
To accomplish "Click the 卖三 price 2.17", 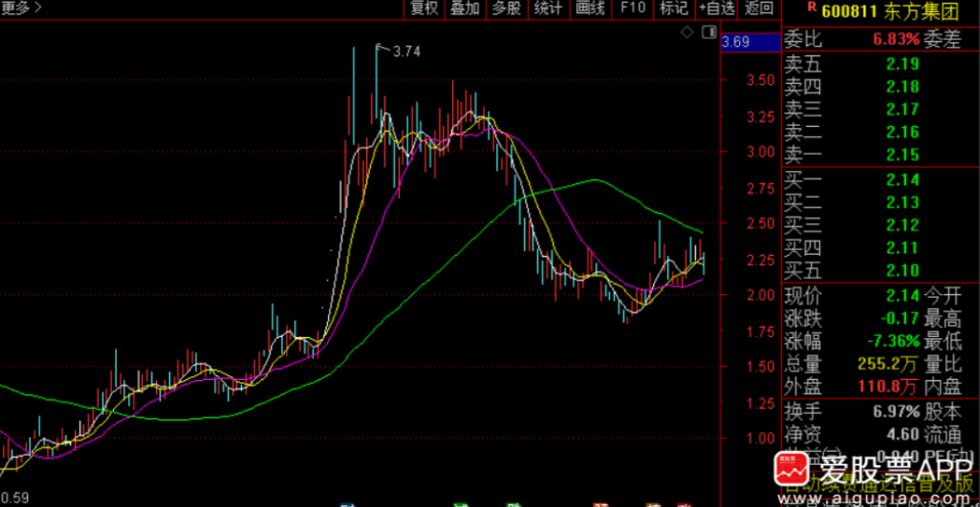I will (x=902, y=108).
